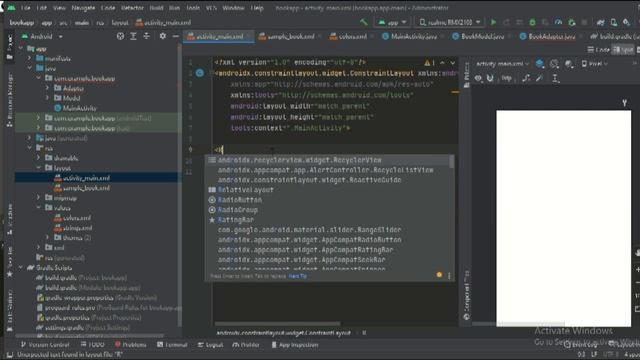
Task: Start debugging with the green bug icon
Action: pyautogui.click(x=532, y=22)
